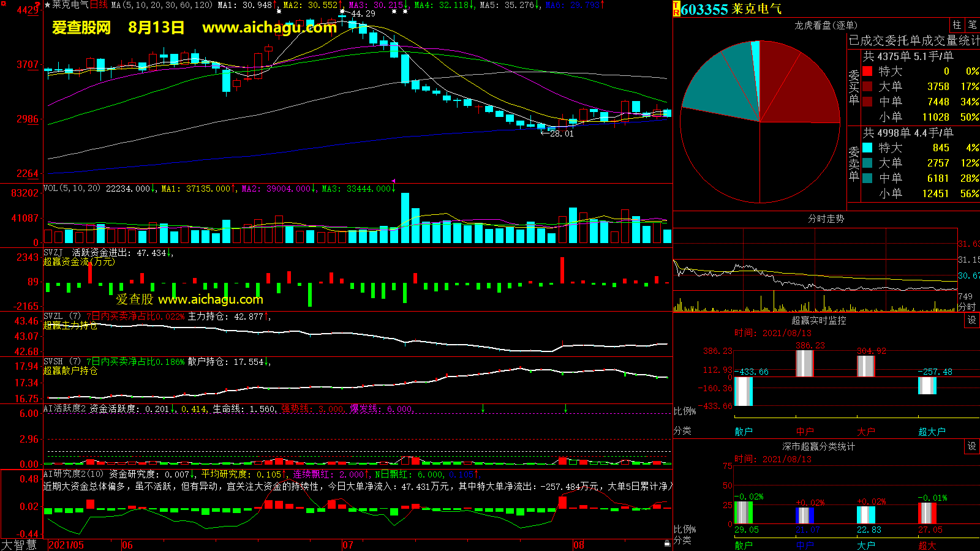Click the 44.29 high price label
The width and height of the screenshot is (980, 551).
coord(363,13)
